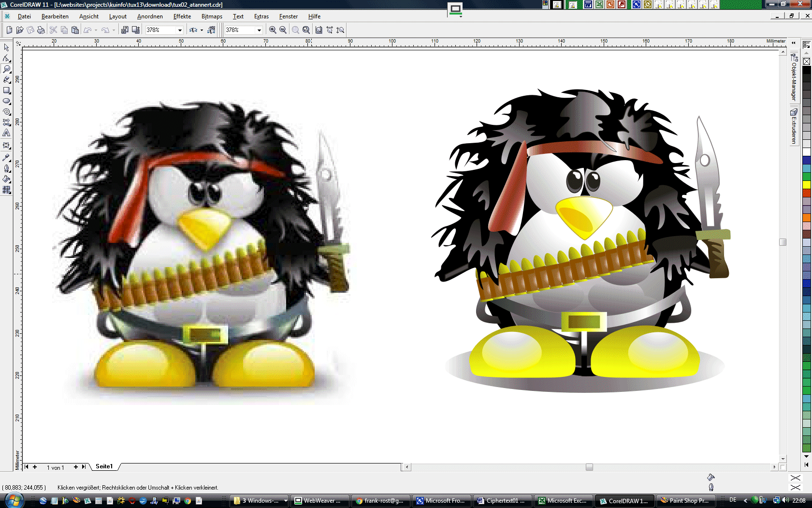
Task: Open the Objekt-Manager docker tab
Action: [794, 77]
